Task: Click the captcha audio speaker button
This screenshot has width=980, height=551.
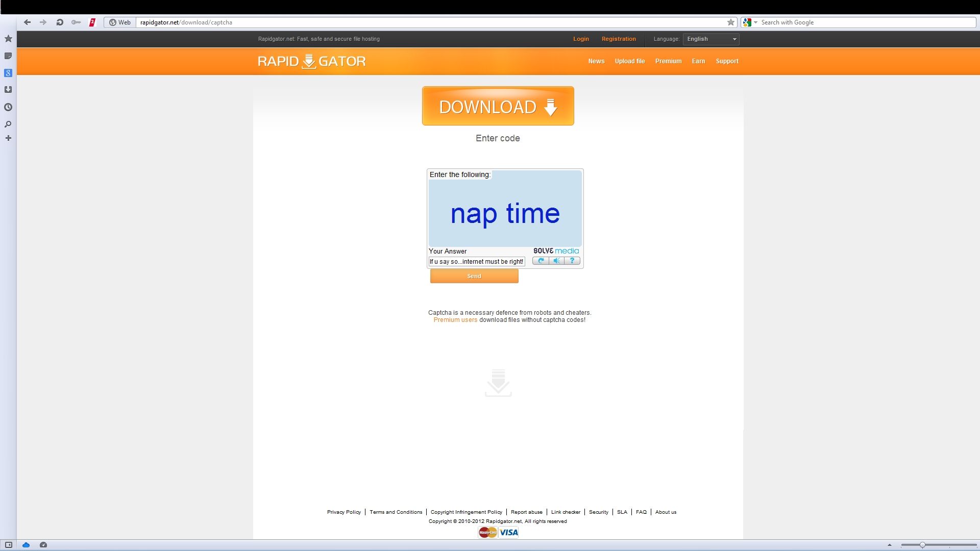Action: pyautogui.click(x=556, y=261)
